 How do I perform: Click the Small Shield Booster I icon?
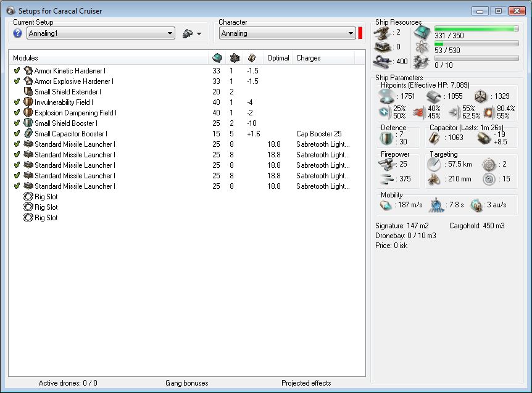[28, 123]
